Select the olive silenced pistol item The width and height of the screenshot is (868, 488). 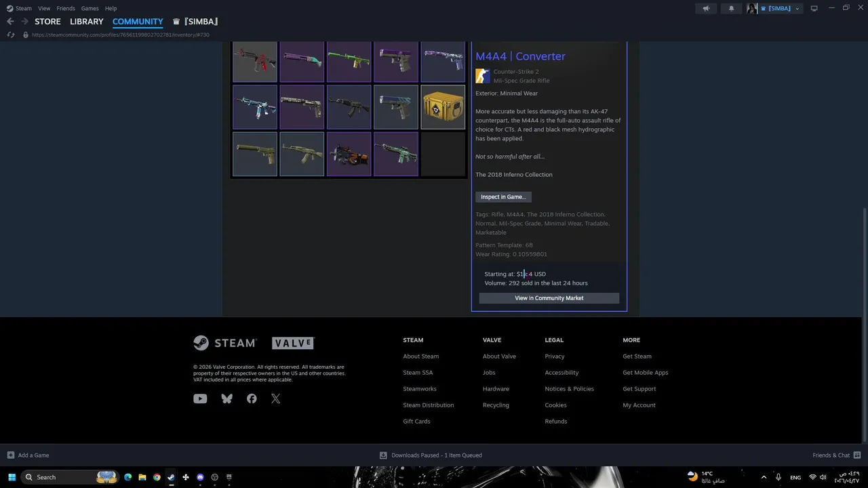click(255, 154)
